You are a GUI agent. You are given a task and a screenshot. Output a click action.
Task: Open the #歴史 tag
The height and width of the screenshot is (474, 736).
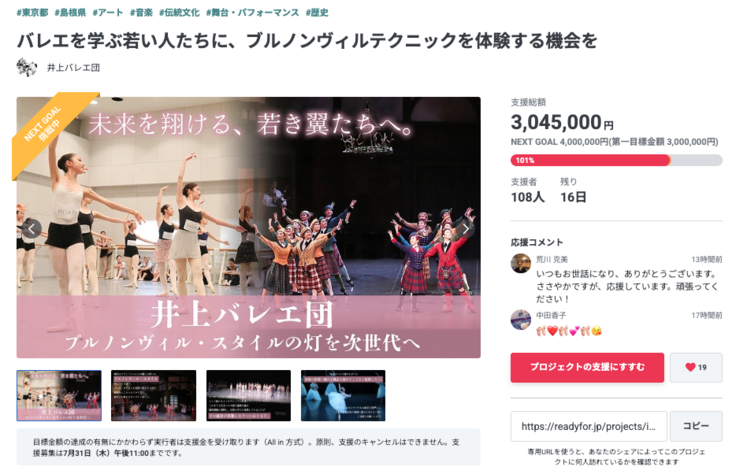coord(317,13)
